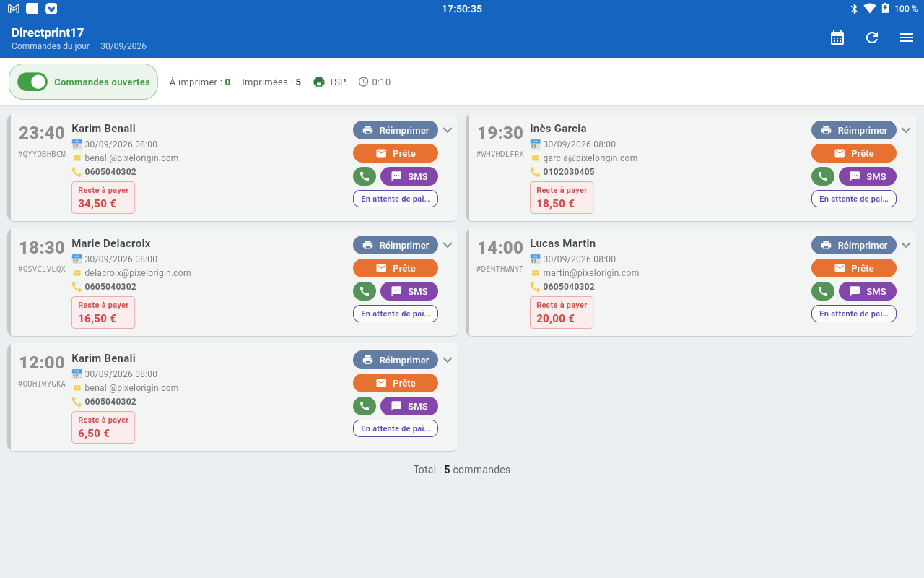Refresh the orders list
Image resolution: width=924 pixels, height=578 pixels.
872,38
